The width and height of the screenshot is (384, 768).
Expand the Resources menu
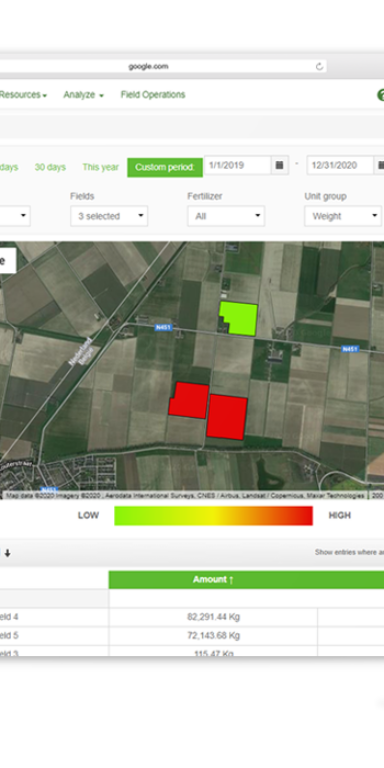[x=23, y=95]
